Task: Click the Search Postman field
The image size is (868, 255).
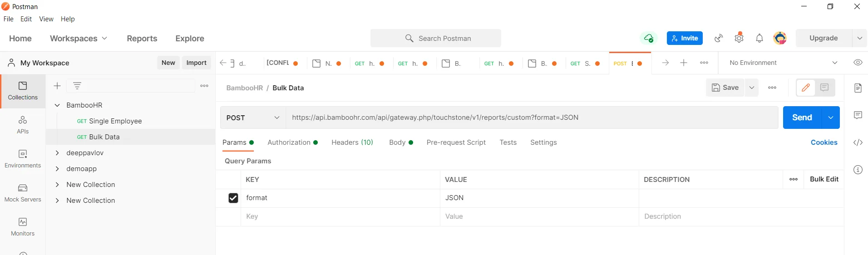Action: coord(436,39)
